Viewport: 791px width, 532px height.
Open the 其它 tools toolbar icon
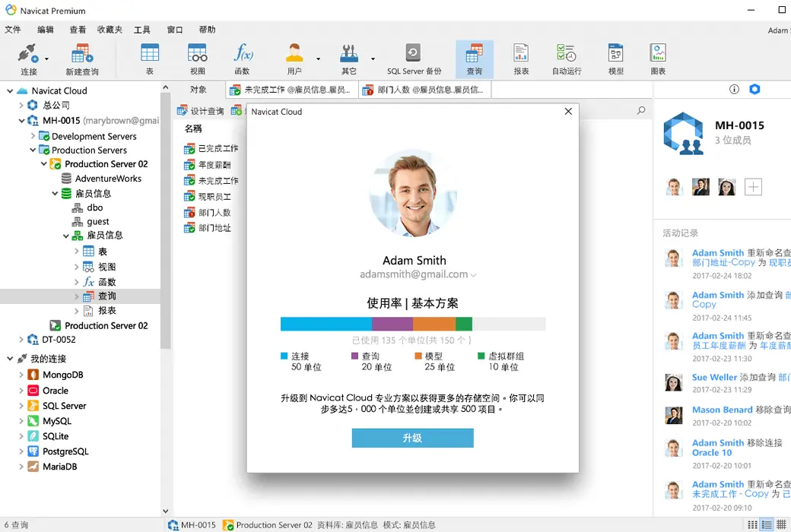point(348,59)
